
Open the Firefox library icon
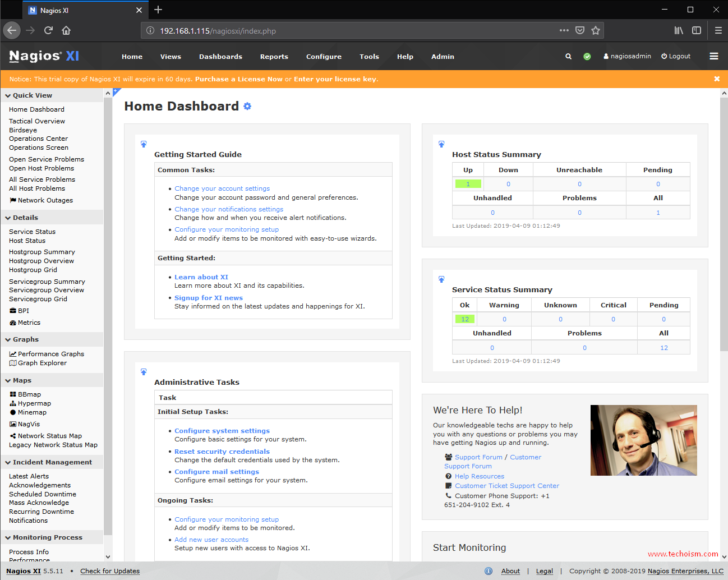click(679, 30)
